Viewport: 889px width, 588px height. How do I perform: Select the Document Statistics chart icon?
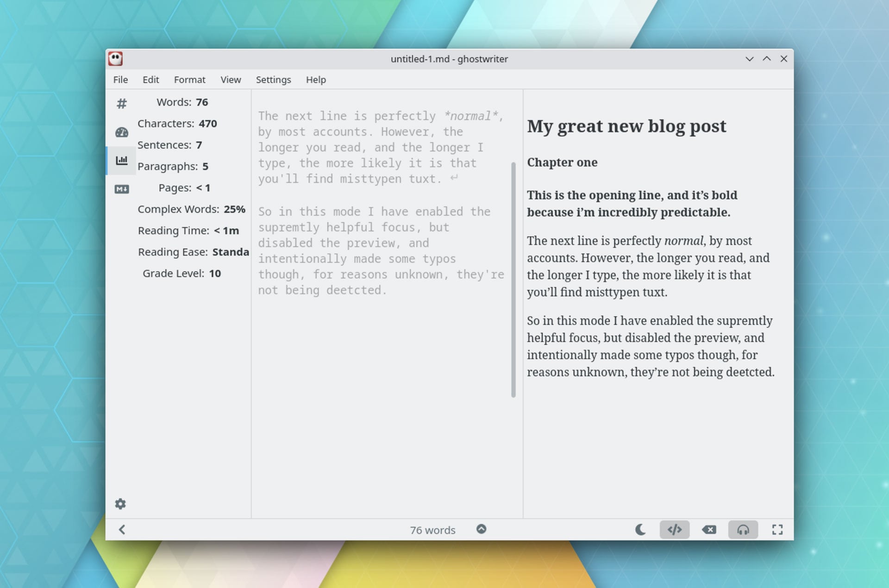121,161
